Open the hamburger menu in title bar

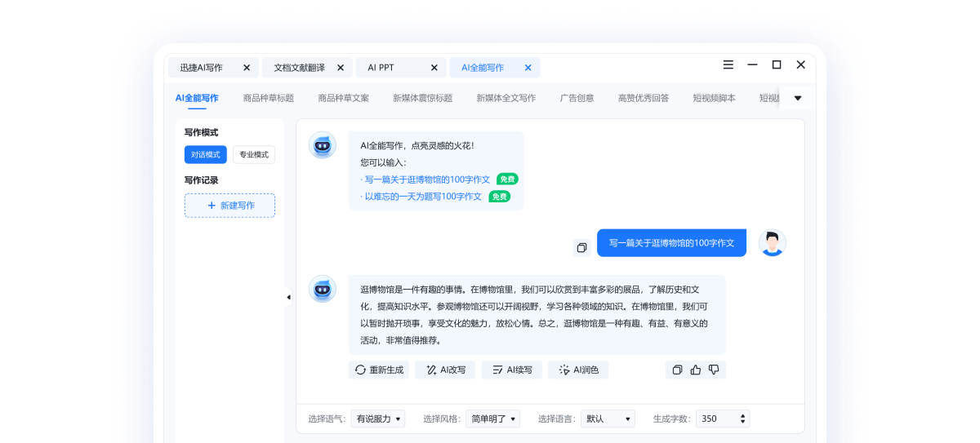point(728,65)
